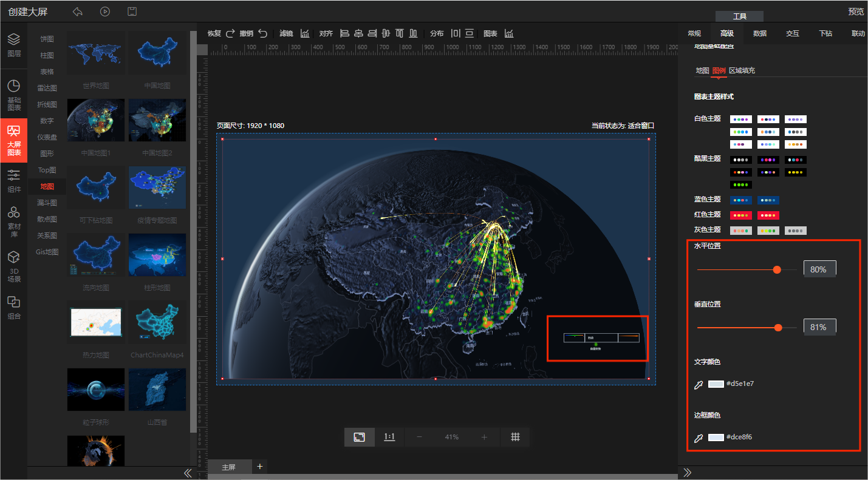Click the save icon in the header

coord(132,12)
